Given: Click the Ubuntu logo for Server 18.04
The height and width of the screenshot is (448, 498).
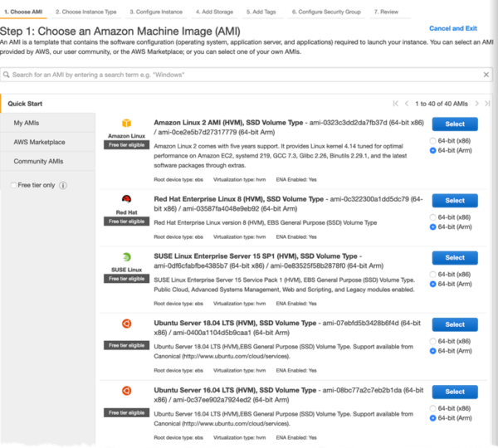Looking at the screenshot, I should [x=126, y=324].
